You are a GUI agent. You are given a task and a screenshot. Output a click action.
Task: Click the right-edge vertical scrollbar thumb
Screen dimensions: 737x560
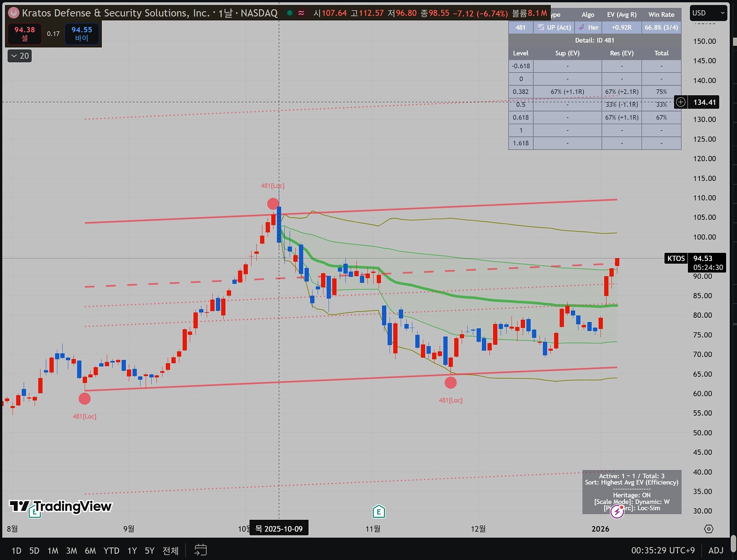click(733, 543)
